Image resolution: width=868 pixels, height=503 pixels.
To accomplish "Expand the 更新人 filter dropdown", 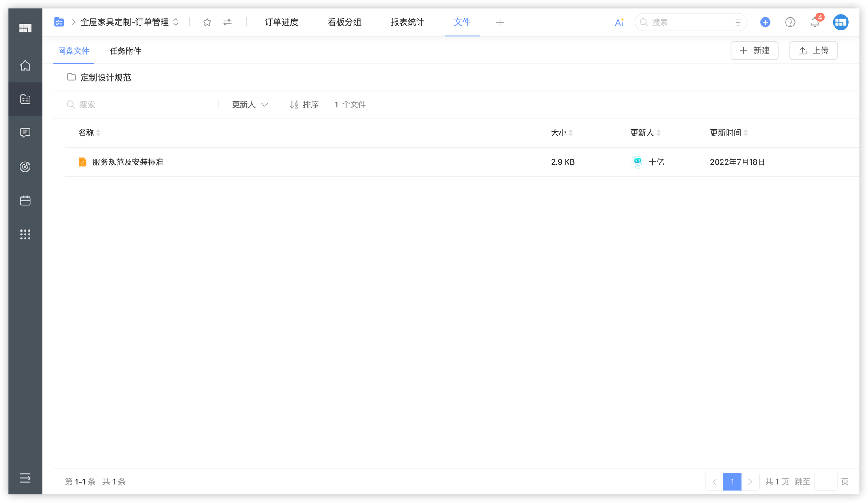I will [x=250, y=105].
